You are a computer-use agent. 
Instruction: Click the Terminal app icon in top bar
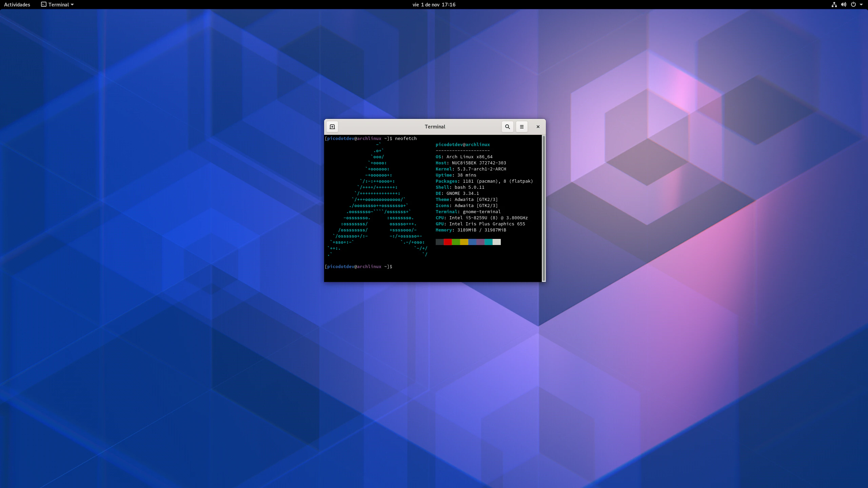coord(44,5)
